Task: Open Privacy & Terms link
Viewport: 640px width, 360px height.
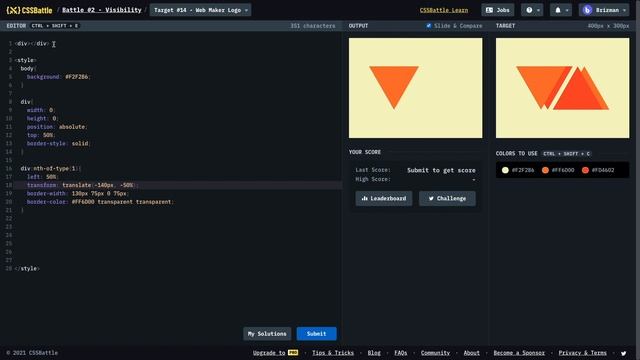Action: pyautogui.click(x=582, y=353)
